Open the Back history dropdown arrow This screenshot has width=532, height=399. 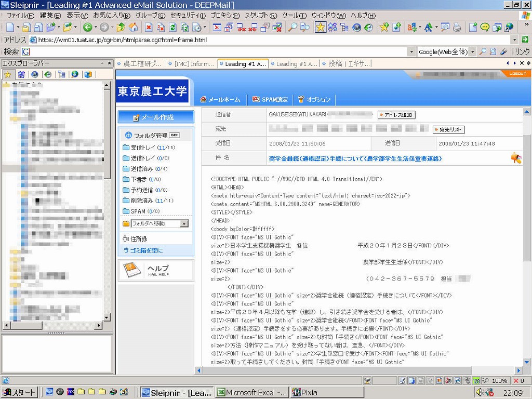tap(96, 27)
